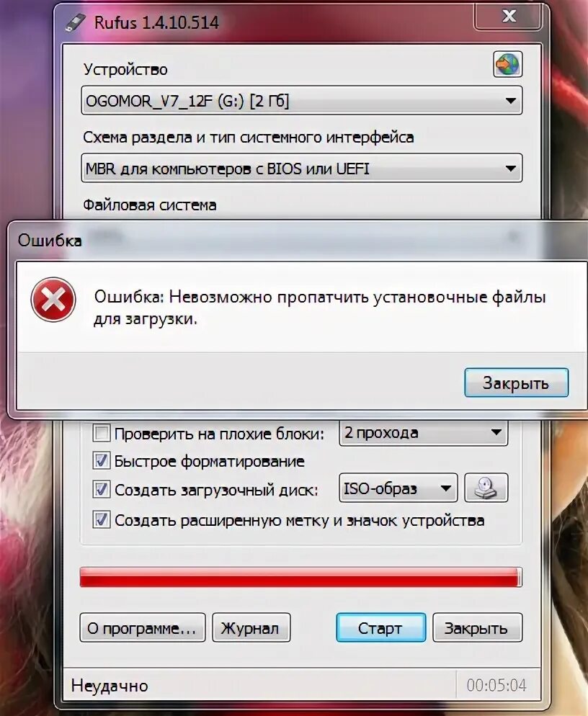Open the Устройство device dropdown

301,100
